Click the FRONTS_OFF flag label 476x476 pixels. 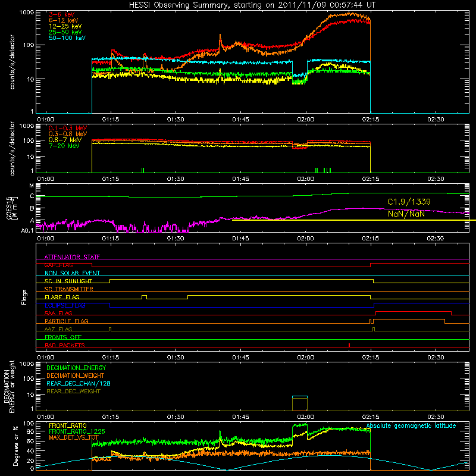coord(63,337)
